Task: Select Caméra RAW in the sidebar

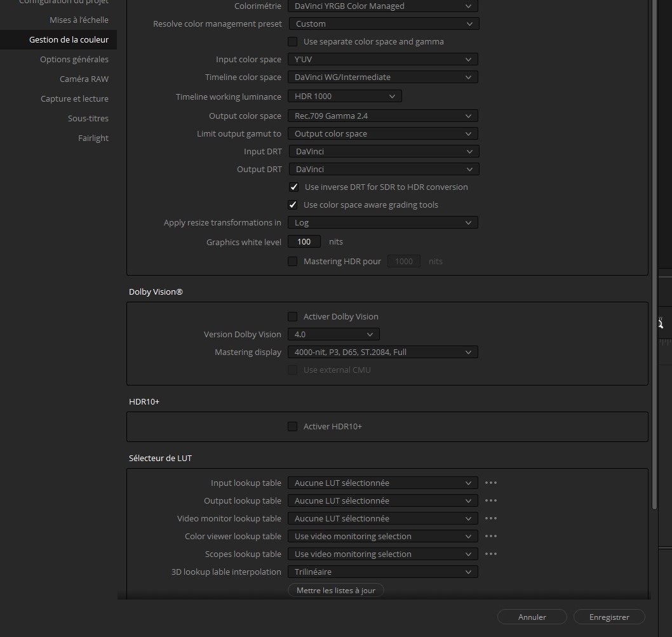Action: pos(84,79)
